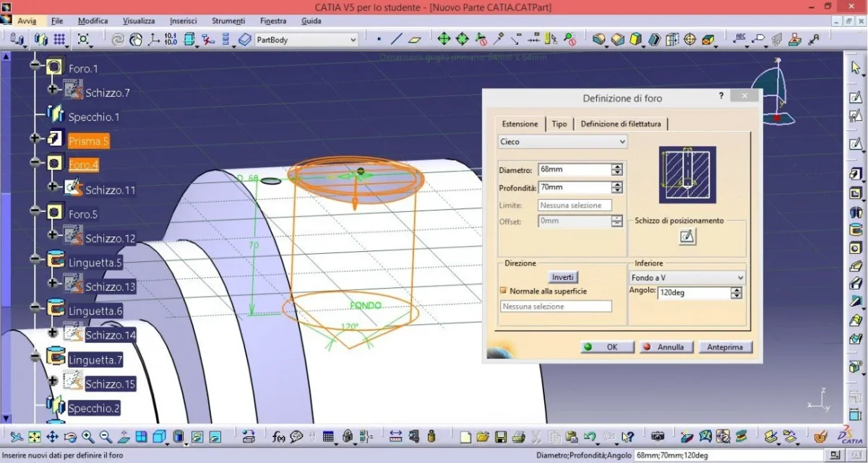Increase Diametro with the up arrow
The width and height of the screenshot is (868, 463).
[616, 167]
